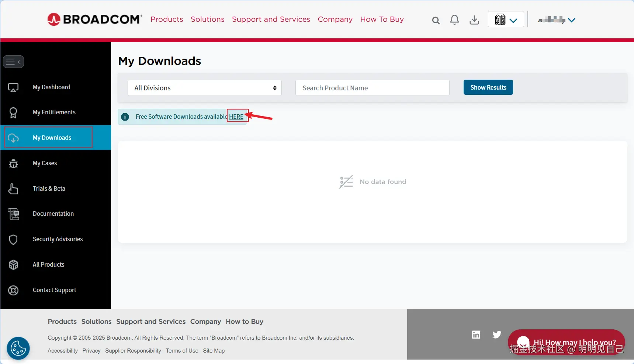The image size is (634, 364).
Task: Open the chat help bubble
Action: (x=567, y=343)
